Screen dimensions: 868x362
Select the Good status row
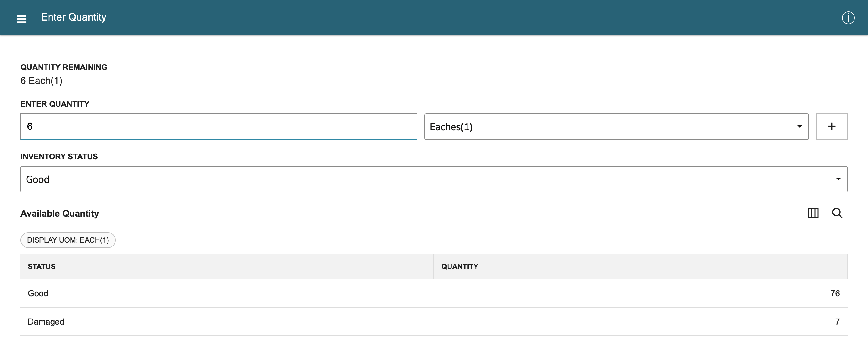pyautogui.click(x=434, y=293)
